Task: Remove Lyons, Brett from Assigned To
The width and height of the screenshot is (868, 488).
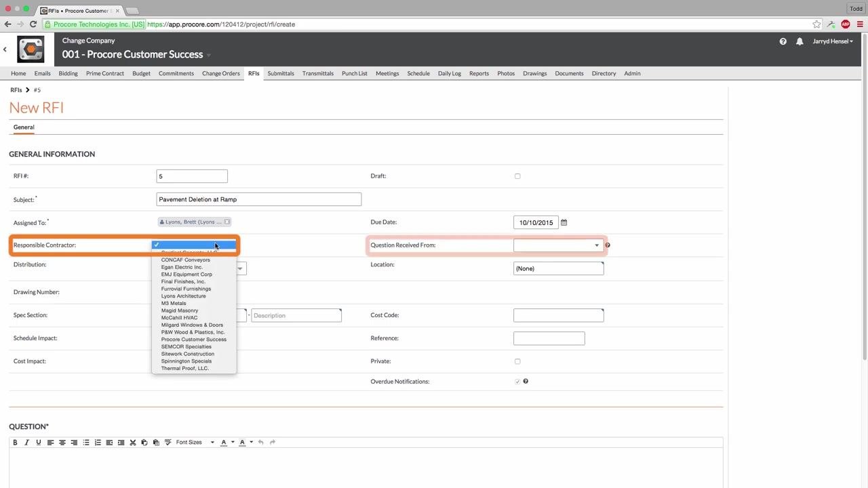Action: [x=227, y=222]
